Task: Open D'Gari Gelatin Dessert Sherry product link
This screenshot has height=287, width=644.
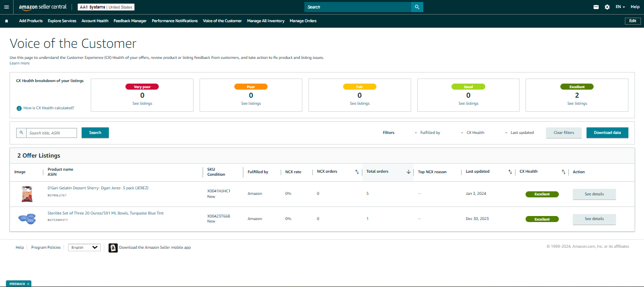Action: (98, 188)
